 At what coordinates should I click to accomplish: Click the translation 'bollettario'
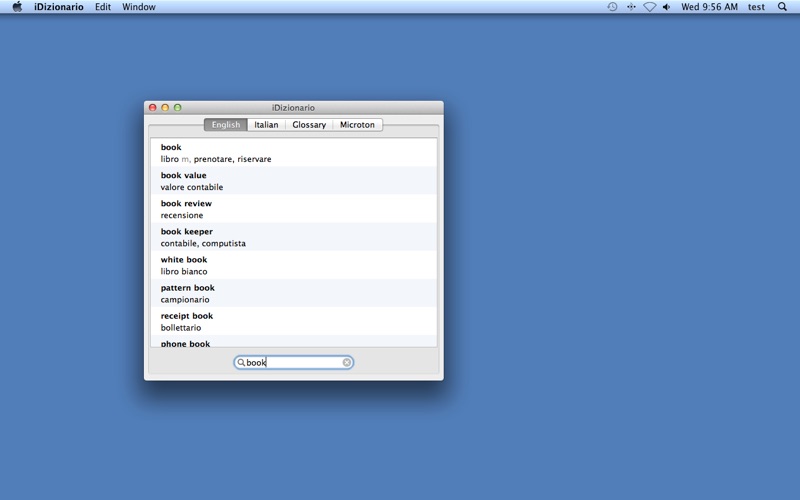tap(181, 328)
